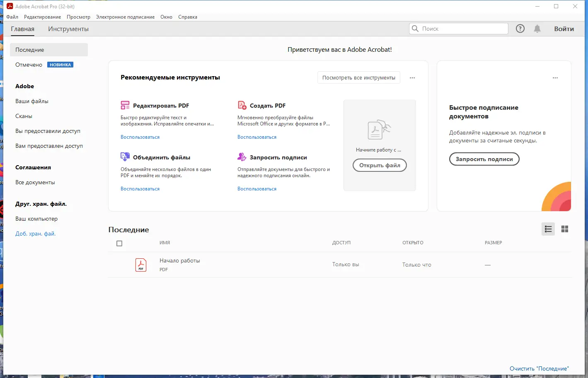Open the Окно menu
588x378 pixels.
166,17
